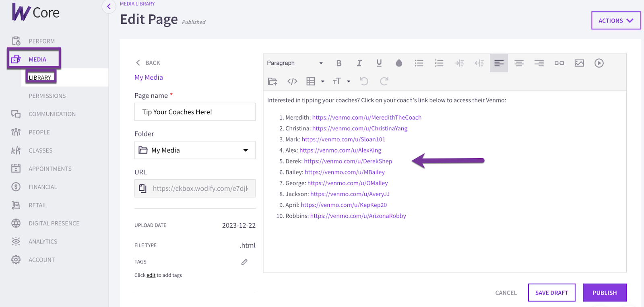Toggle bold formatting in the editor
Image resolution: width=644 pixels, height=307 pixels.
pos(339,63)
